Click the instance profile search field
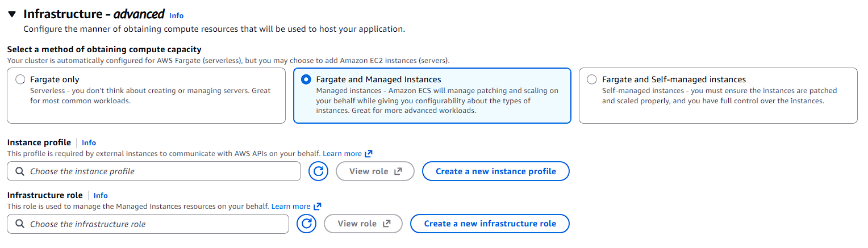This screenshot has width=868, height=248. coord(159,171)
